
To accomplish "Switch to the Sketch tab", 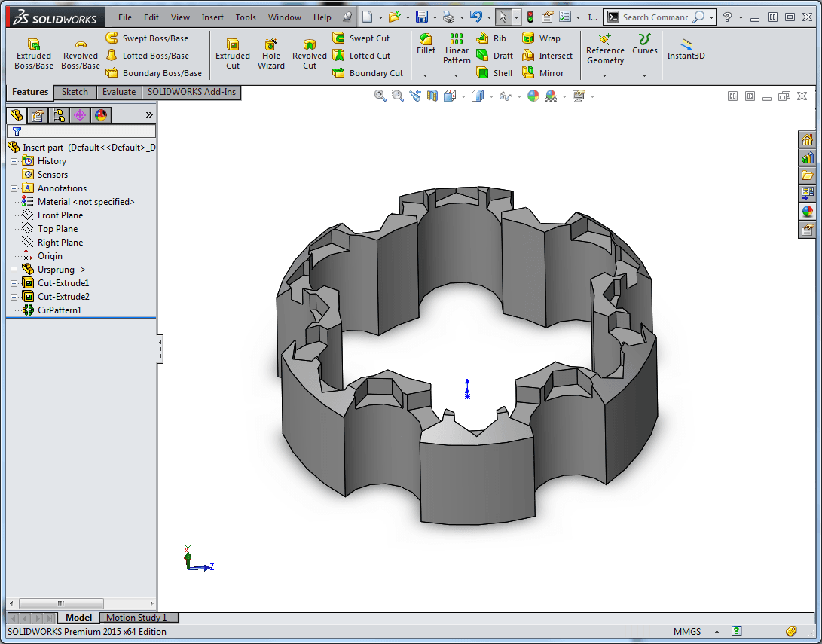I will 75,92.
